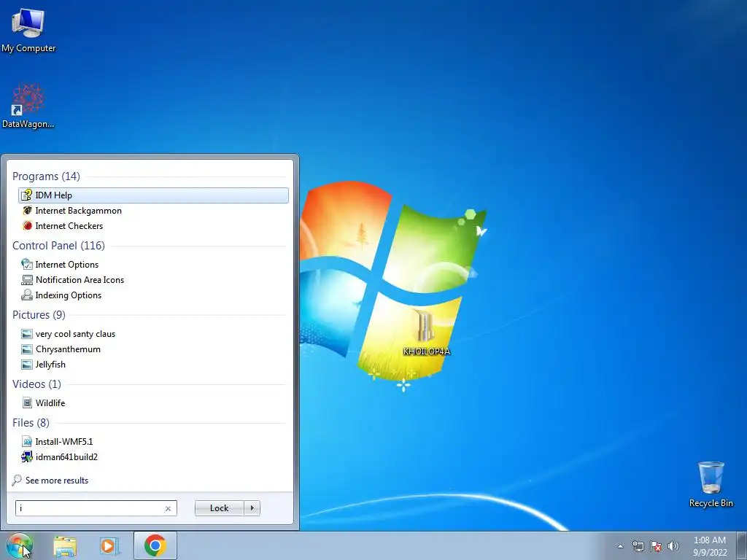747x560 pixels.
Task: Click the Control Panel (116) header
Action: point(58,245)
